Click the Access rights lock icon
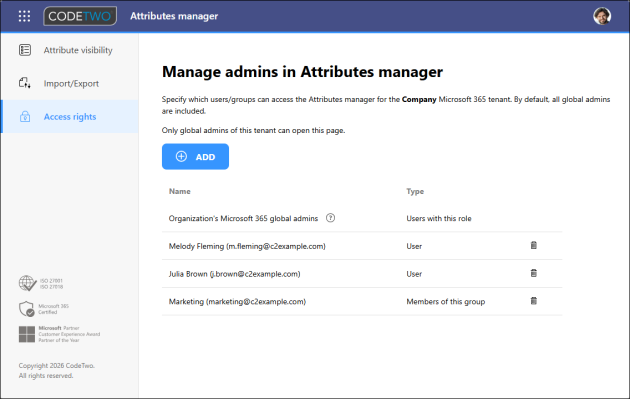This screenshot has height=399, width=630. point(25,117)
